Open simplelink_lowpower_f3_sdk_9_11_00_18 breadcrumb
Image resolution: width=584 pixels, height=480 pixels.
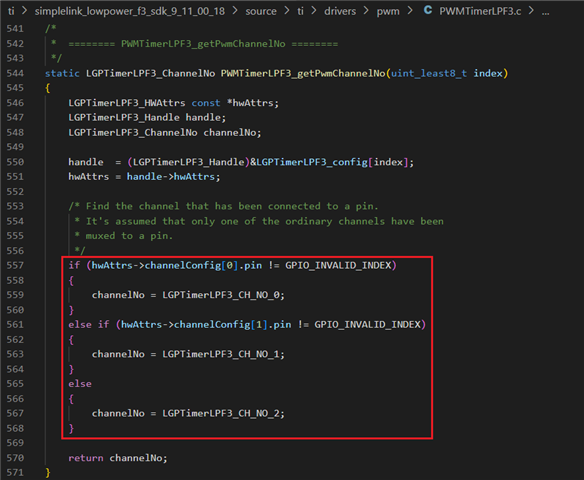click(x=130, y=11)
